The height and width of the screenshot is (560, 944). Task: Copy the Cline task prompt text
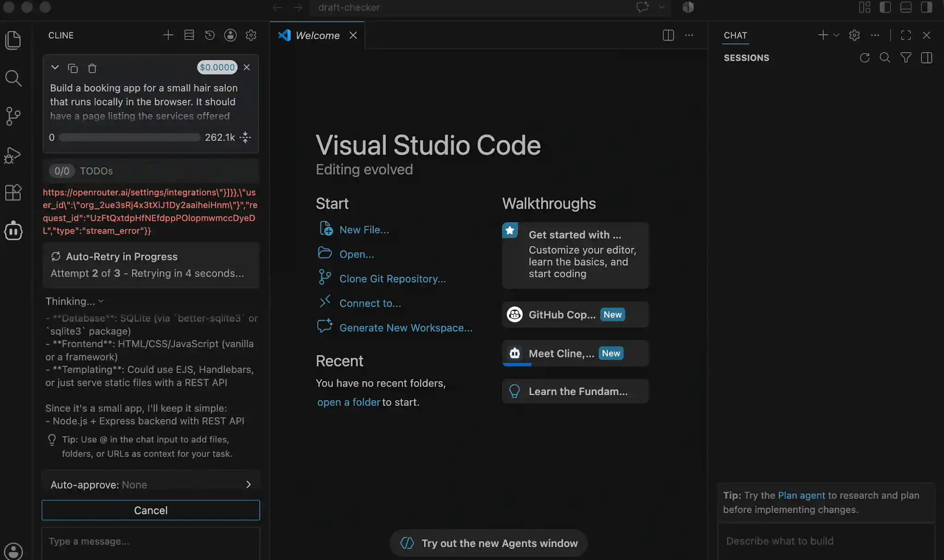pyautogui.click(x=73, y=68)
